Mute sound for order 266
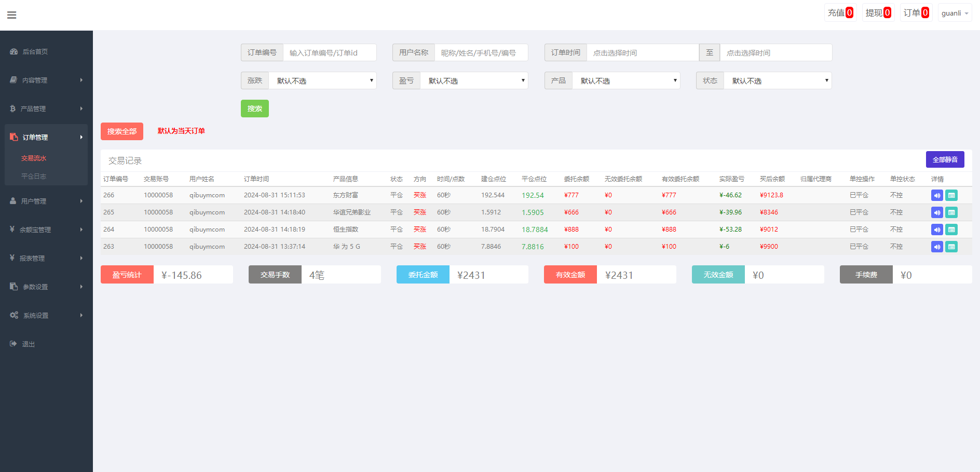Viewport: 980px width, 472px height. pos(936,195)
